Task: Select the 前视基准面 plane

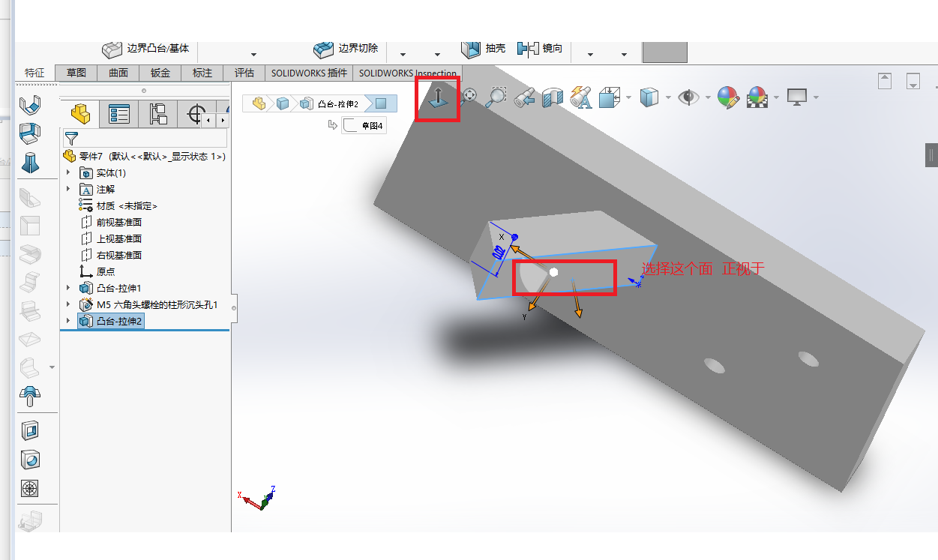Action: pos(111,222)
